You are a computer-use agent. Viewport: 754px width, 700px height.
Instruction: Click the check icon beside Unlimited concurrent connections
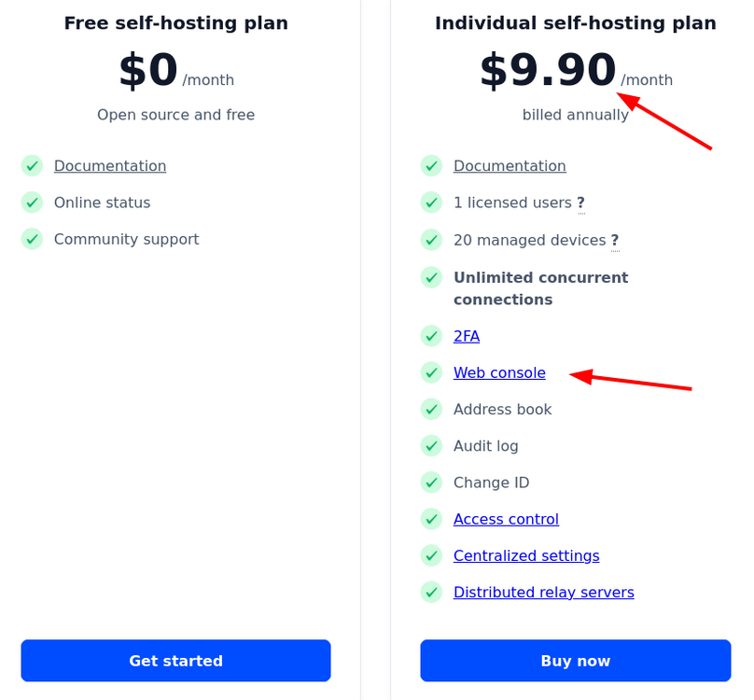point(431,277)
